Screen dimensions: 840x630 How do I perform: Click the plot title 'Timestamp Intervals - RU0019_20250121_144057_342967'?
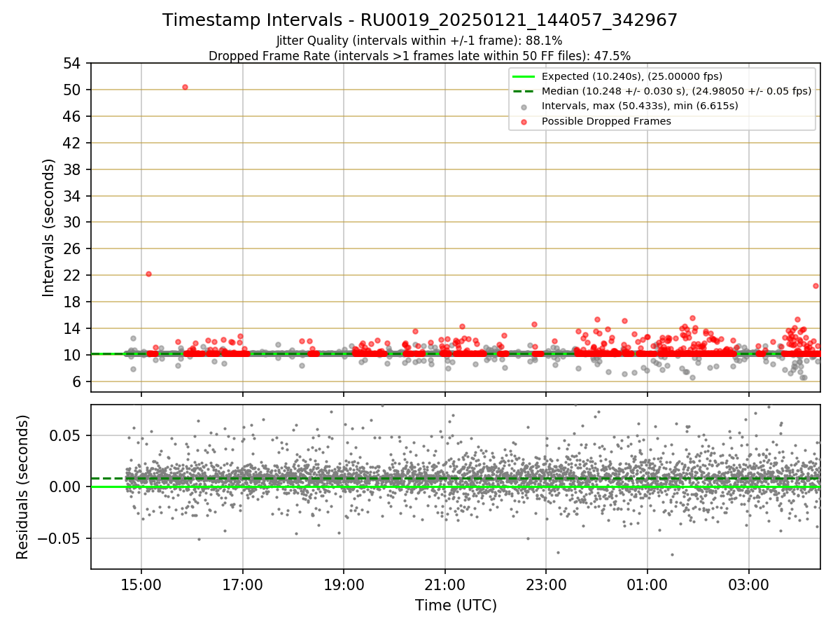coord(420,20)
